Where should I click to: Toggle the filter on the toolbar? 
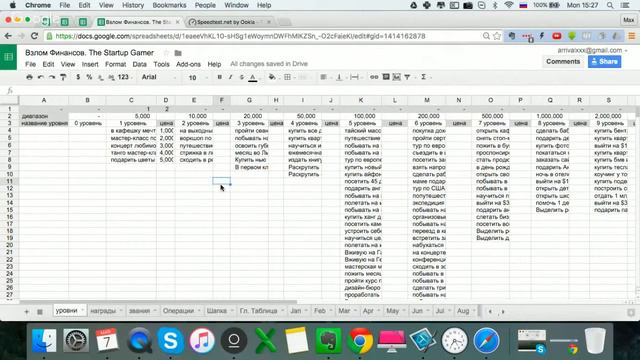click(407, 77)
